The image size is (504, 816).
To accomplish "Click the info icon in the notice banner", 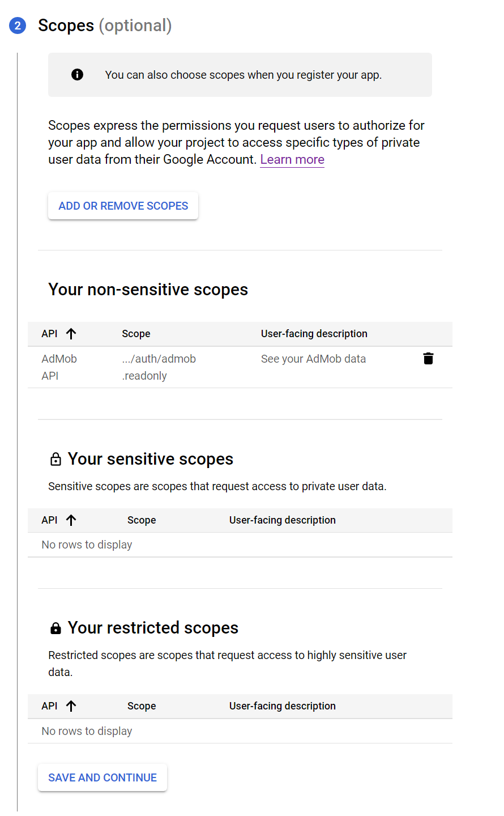I will click(78, 74).
